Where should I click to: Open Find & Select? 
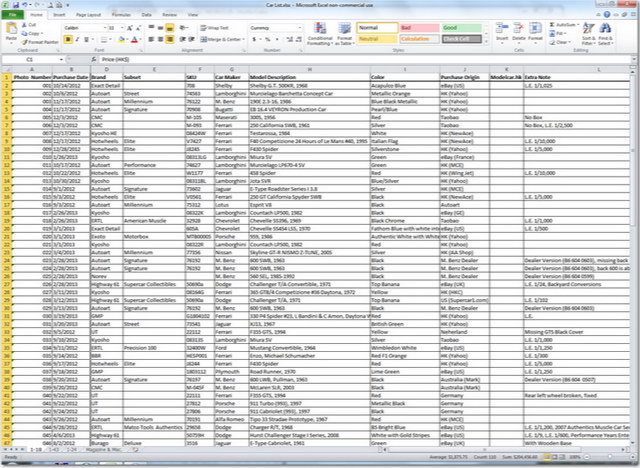[x=605, y=34]
